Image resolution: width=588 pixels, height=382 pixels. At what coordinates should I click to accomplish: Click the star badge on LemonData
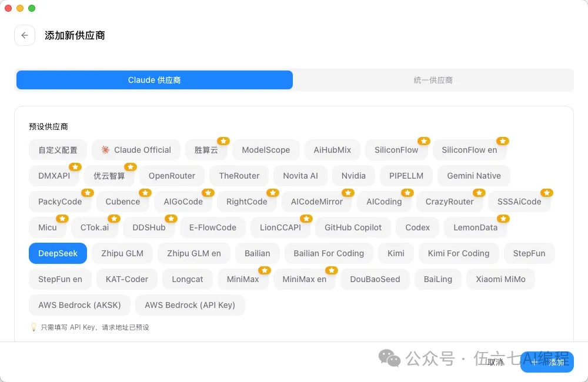[503, 219]
